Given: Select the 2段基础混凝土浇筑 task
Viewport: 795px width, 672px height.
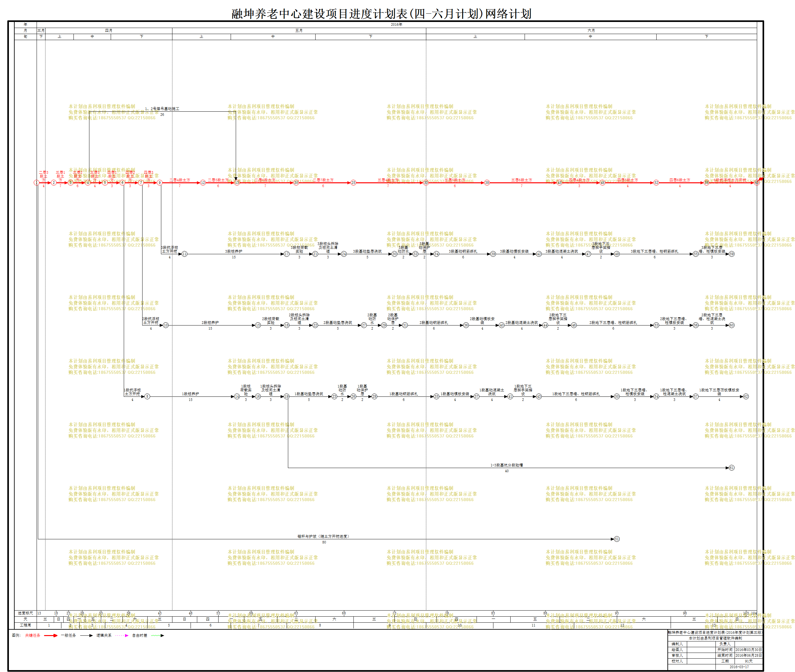Looking at the screenshot, I should (521, 323).
